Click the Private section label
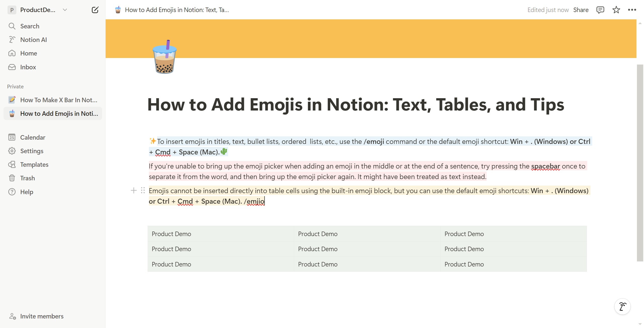Image resolution: width=644 pixels, height=328 pixels. pos(15,86)
